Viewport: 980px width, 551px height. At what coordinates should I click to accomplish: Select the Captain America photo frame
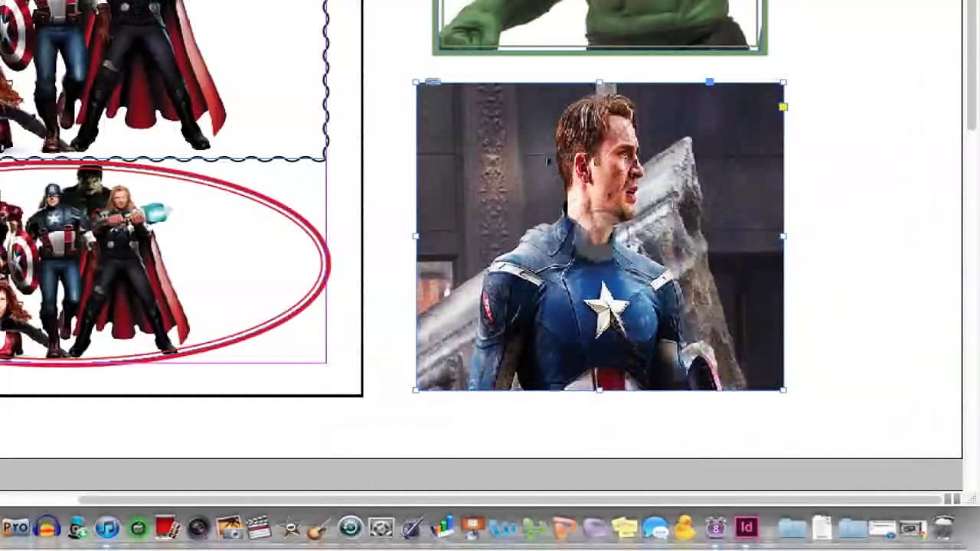[599, 236]
